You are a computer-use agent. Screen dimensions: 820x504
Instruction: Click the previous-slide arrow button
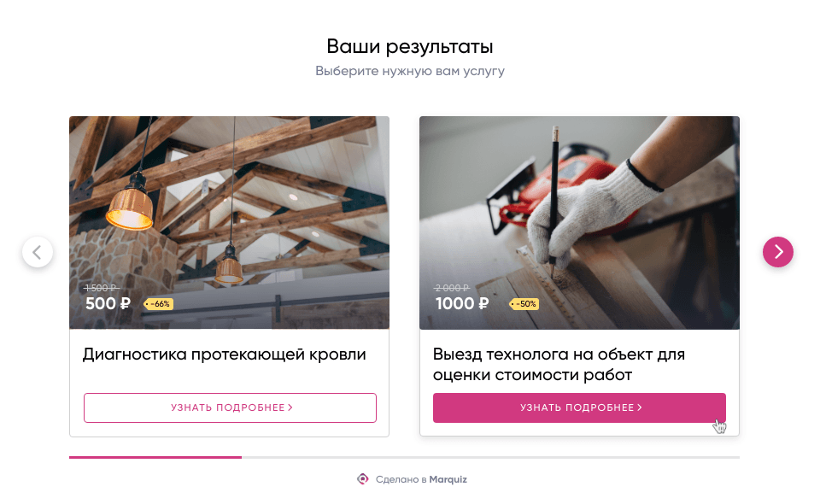38,252
